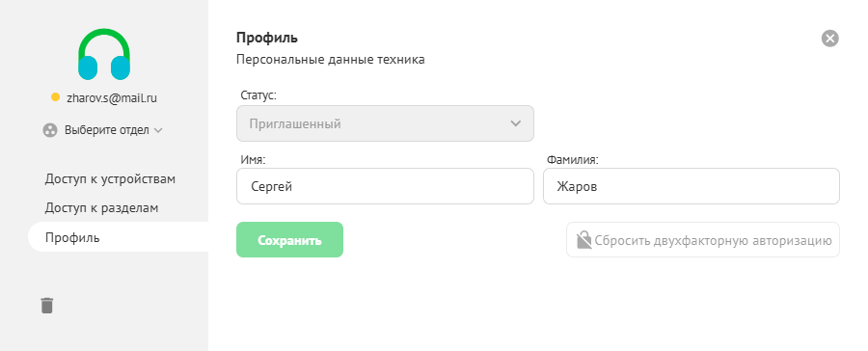Click chevron arrow in Статус field
Viewport: 868px width, 351px height.
point(515,123)
